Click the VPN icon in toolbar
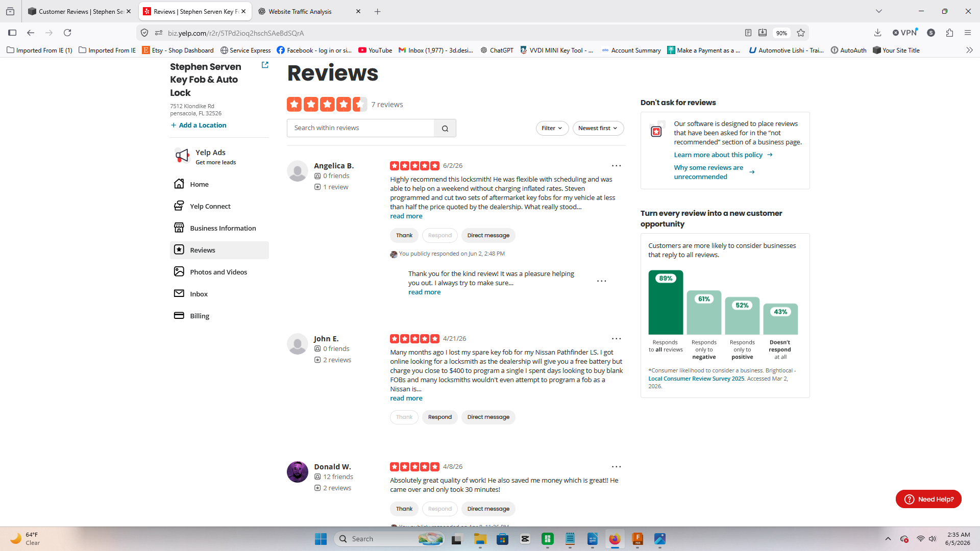 (905, 33)
